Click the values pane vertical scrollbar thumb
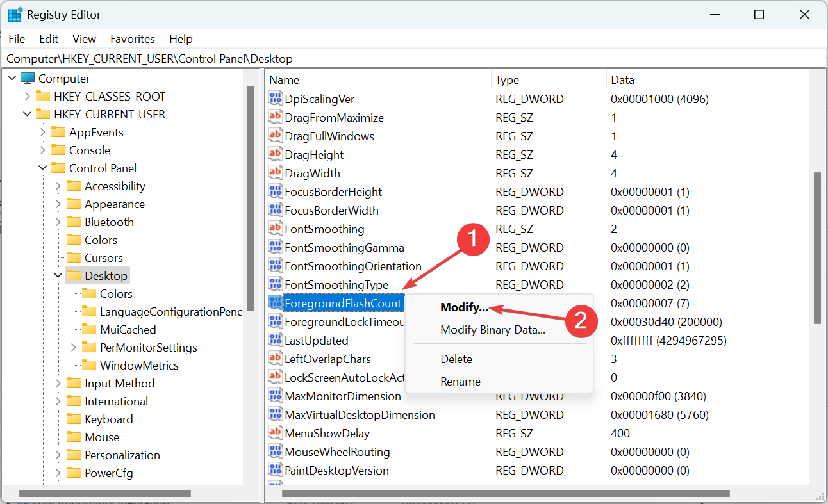The image size is (828, 504). [817, 248]
